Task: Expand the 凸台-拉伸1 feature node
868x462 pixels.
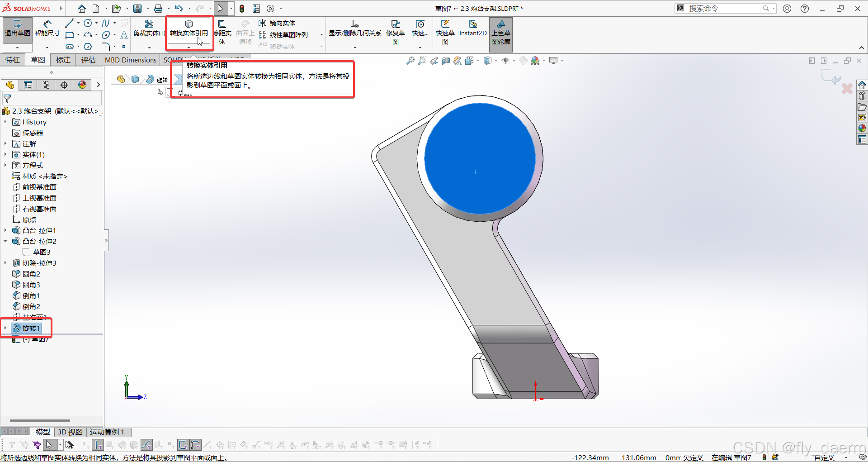Action: click(5, 230)
